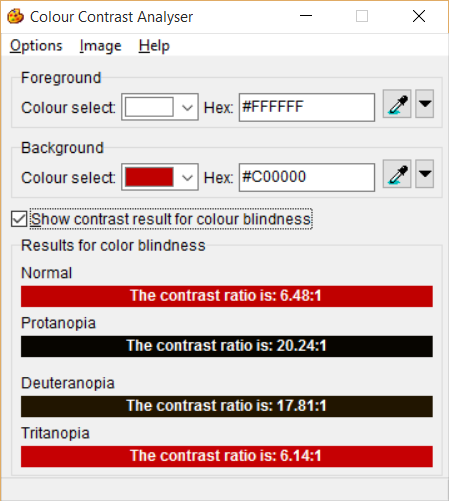This screenshot has height=501, width=449.
Task: Open the Image menu
Action: tap(100, 46)
